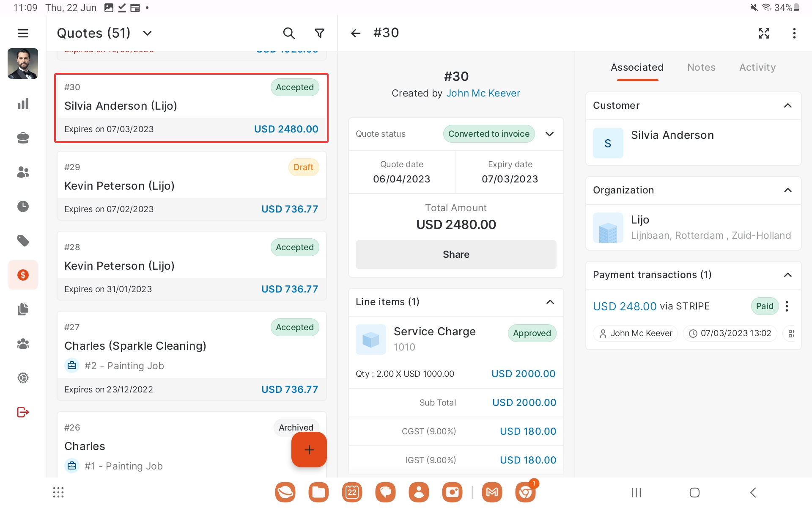Collapse the Customer section
812x508 pixels.
click(787, 105)
